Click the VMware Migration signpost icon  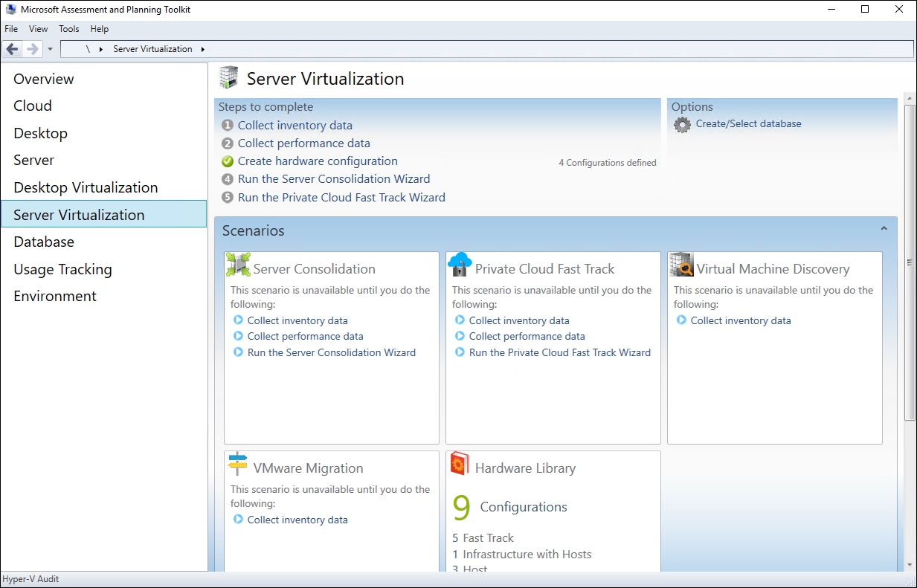pyautogui.click(x=238, y=464)
